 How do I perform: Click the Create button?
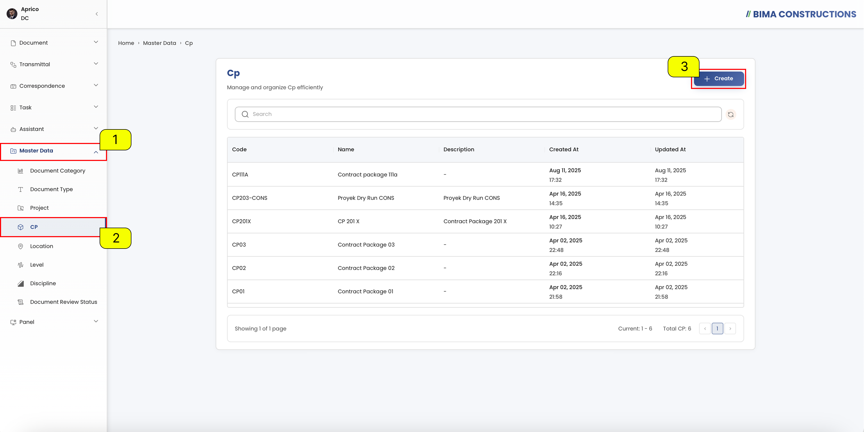pos(719,78)
